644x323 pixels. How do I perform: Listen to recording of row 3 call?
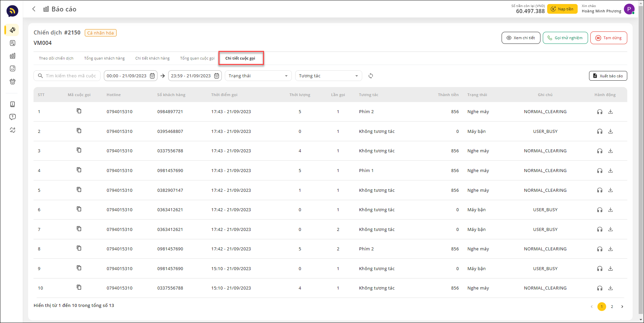coord(599,151)
